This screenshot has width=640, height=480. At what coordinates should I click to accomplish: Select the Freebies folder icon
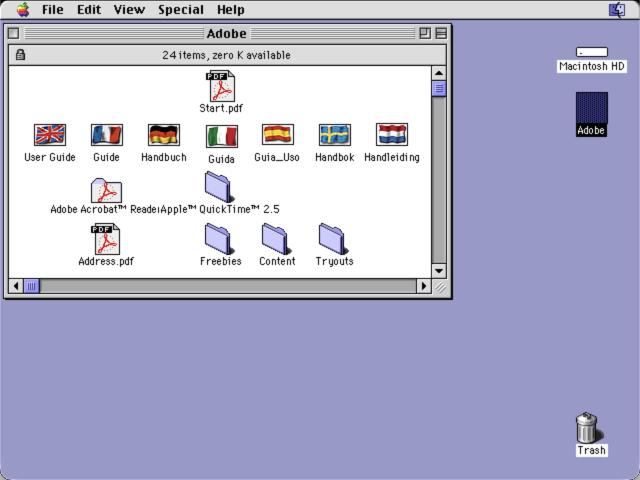[219, 239]
